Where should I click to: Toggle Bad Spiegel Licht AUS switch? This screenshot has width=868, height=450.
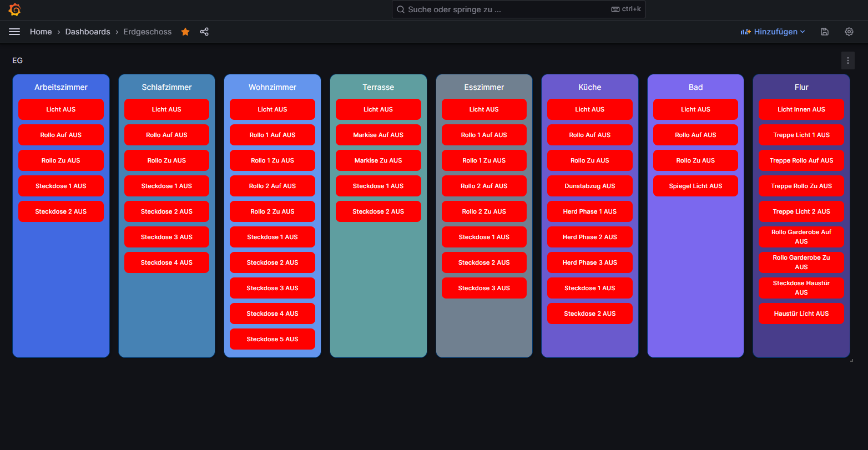click(695, 186)
